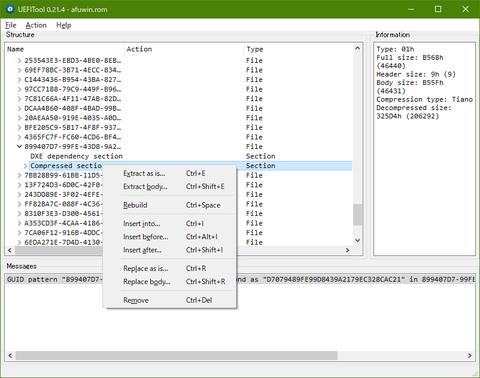
Task: Close the UEFITool window
Action: (x=465, y=9)
